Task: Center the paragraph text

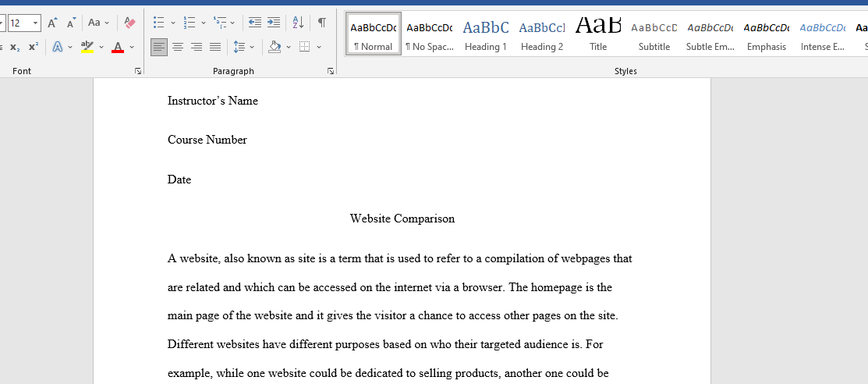Action: pos(178,47)
